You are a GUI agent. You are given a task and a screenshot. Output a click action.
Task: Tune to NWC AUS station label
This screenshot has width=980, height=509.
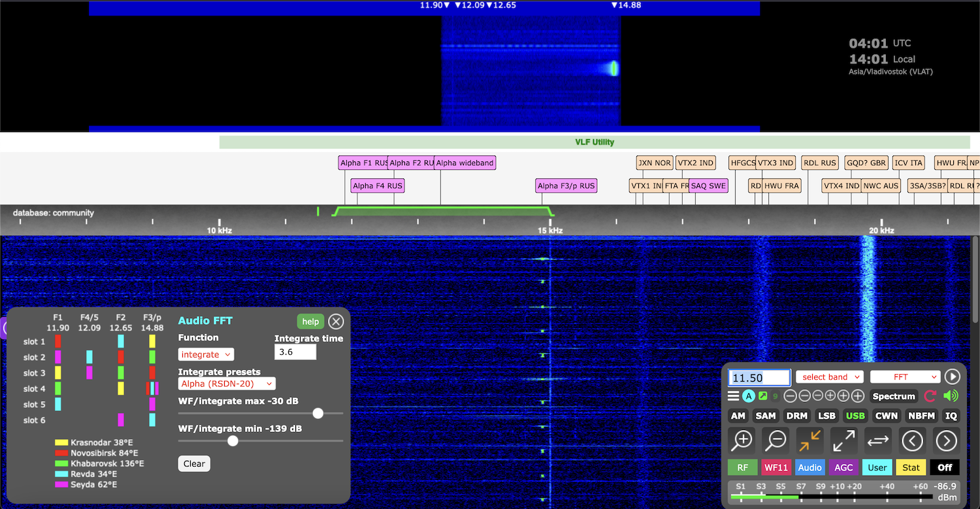[881, 186]
